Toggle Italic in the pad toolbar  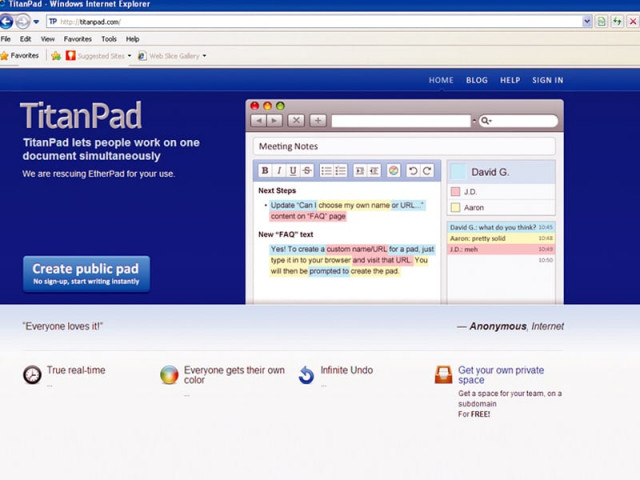tap(279, 171)
